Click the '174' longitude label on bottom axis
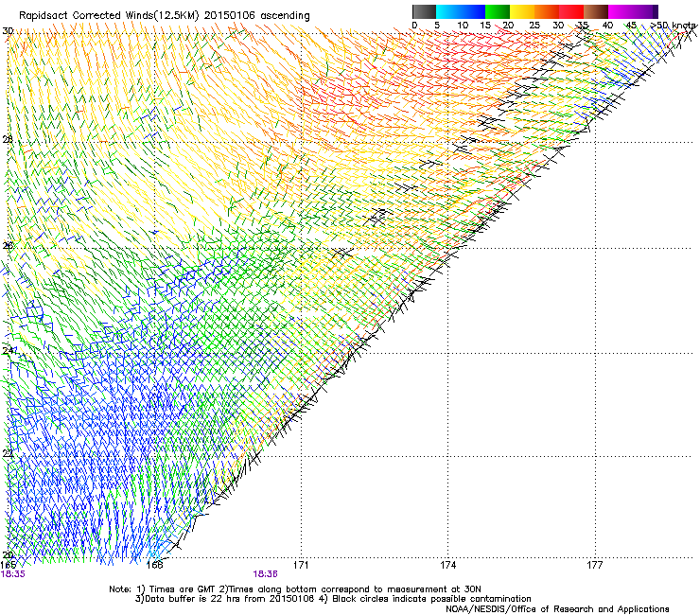 [447, 565]
